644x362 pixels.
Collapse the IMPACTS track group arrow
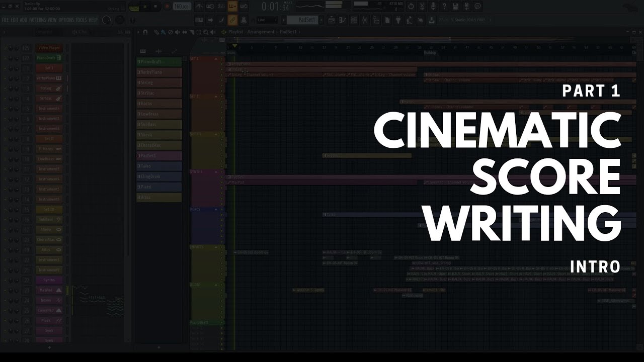217,247
